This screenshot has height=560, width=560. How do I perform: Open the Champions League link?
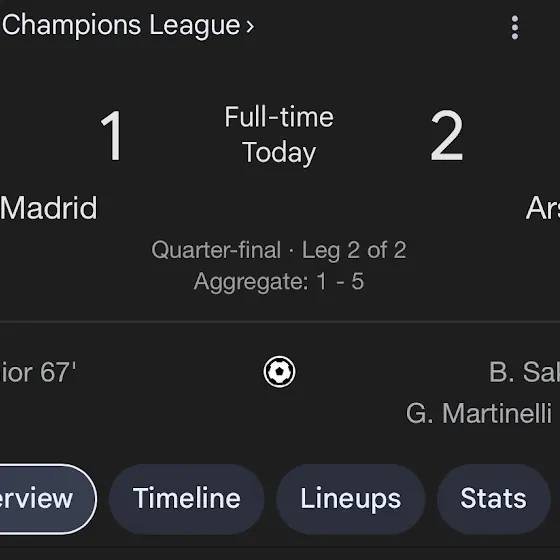[121, 26]
